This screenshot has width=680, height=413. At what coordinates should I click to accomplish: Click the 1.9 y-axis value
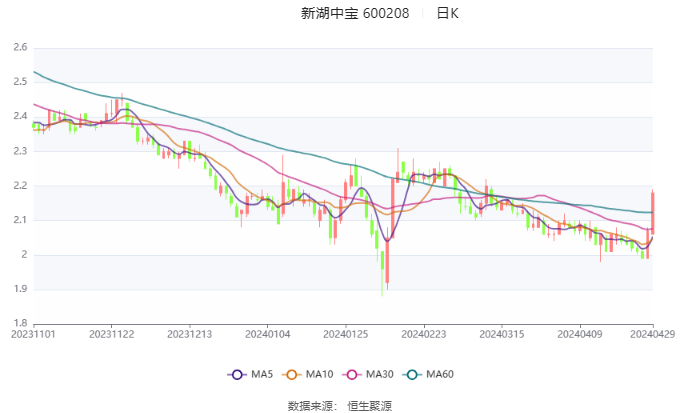[x=20, y=289]
